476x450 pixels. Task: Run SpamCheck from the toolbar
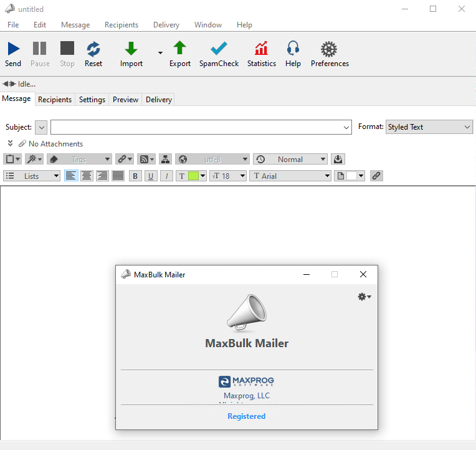click(219, 54)
